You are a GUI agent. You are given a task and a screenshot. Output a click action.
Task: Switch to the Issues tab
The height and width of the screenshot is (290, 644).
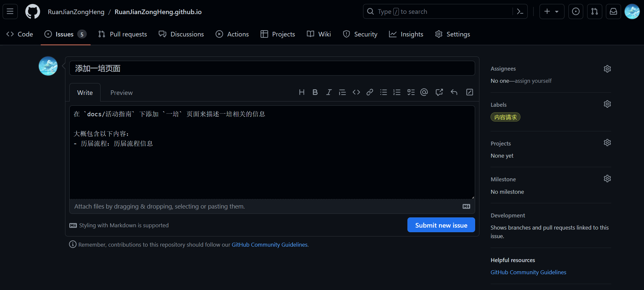click(65, 34)
